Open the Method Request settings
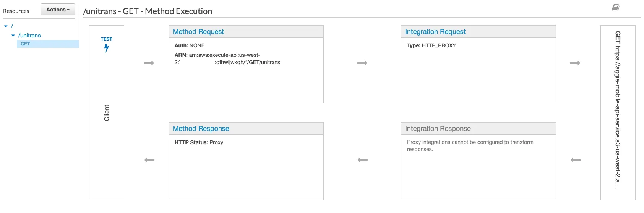 click(198, 32)
